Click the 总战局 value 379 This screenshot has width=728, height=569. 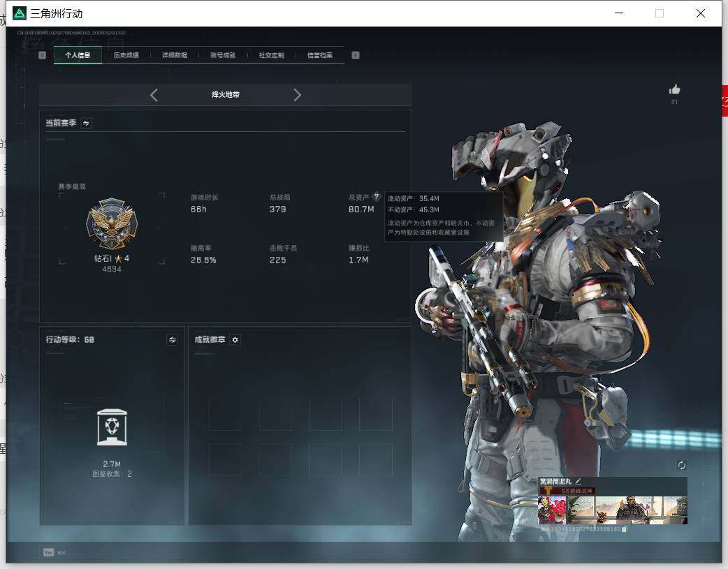coord(277,209)
